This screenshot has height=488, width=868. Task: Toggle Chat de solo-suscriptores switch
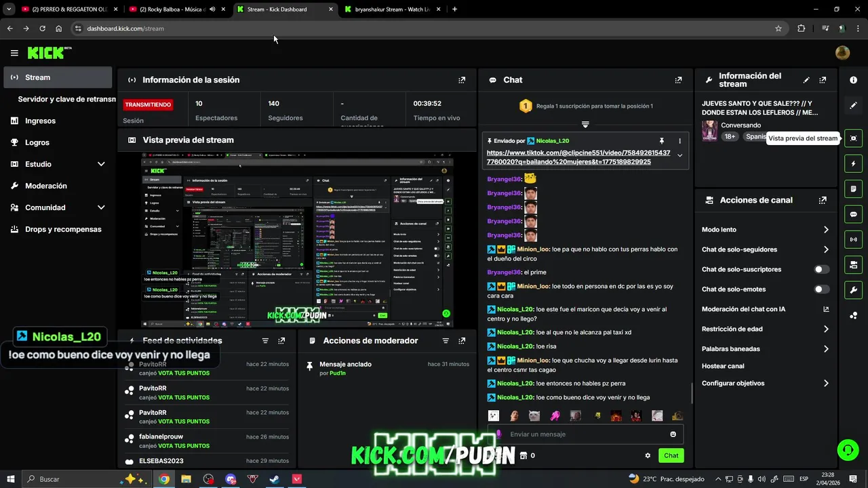click(821, 270)
